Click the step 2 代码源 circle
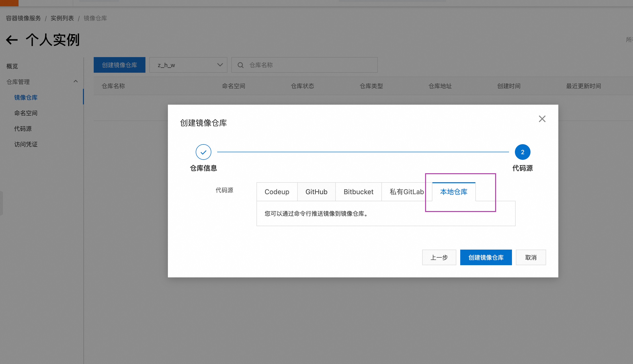Screen dimensions: 633x364 (x=522, y=152)
